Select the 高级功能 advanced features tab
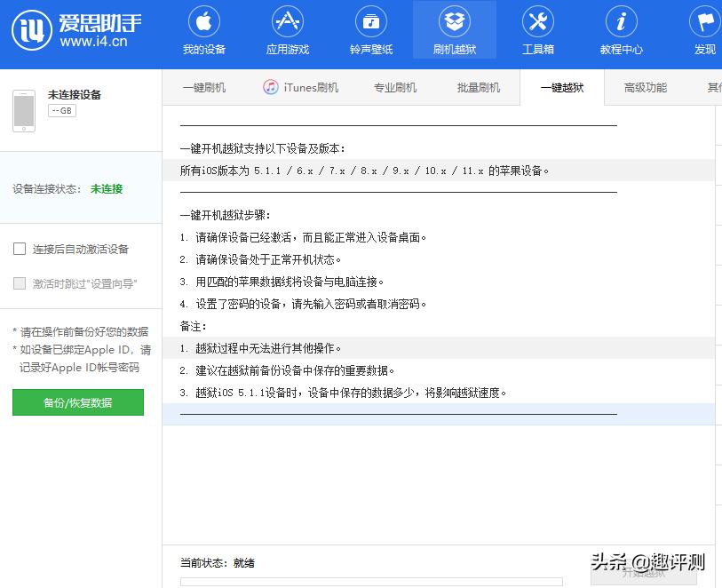The image size is (722, 588). pos(646,87)
